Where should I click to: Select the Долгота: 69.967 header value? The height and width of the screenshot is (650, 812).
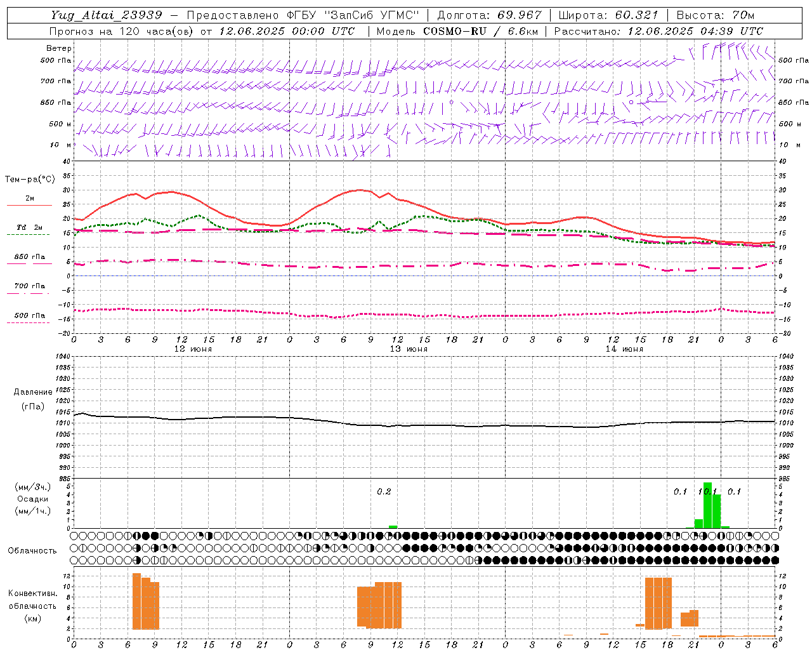tap(490, 15)
